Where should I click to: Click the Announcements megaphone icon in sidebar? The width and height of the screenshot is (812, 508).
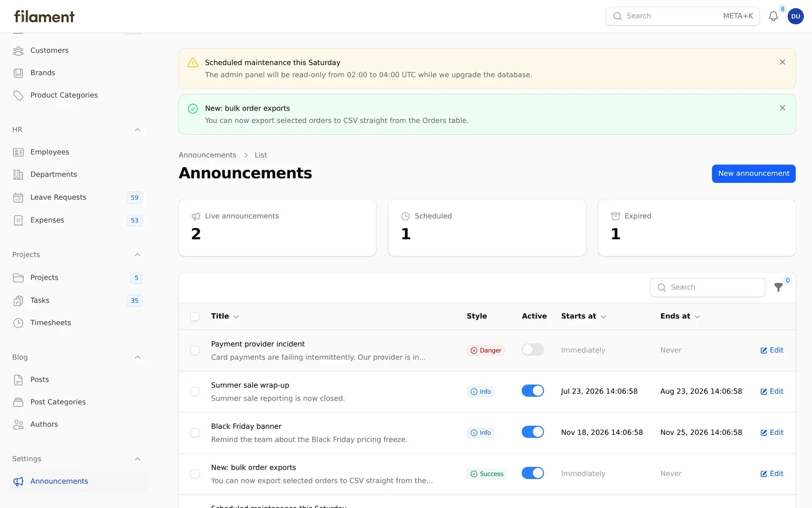18,482
